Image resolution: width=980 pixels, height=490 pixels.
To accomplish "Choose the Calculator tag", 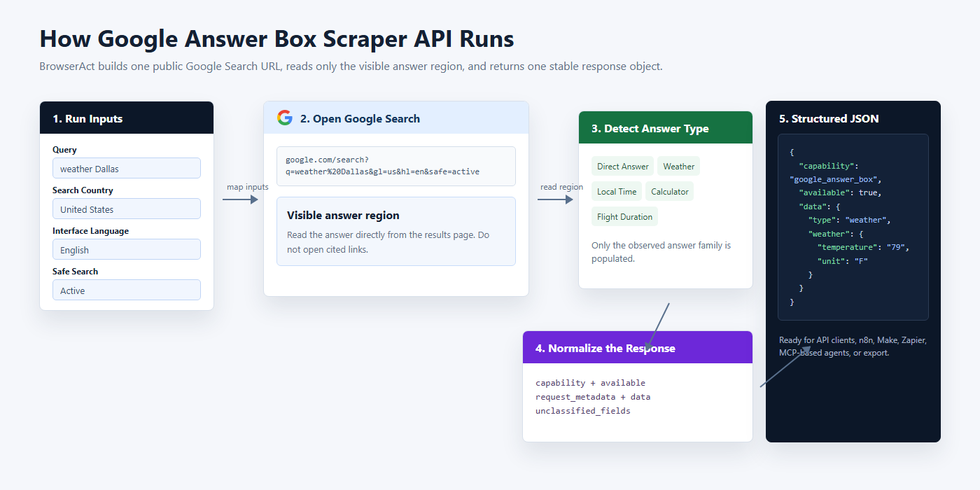I will (670, 191).
